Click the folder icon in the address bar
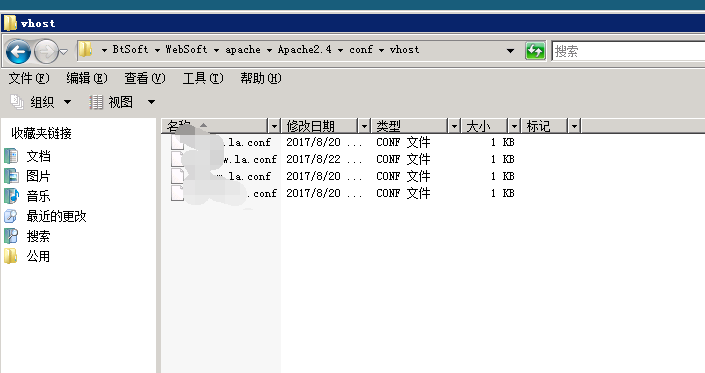The image size is (705, 373). pos(85,50)
